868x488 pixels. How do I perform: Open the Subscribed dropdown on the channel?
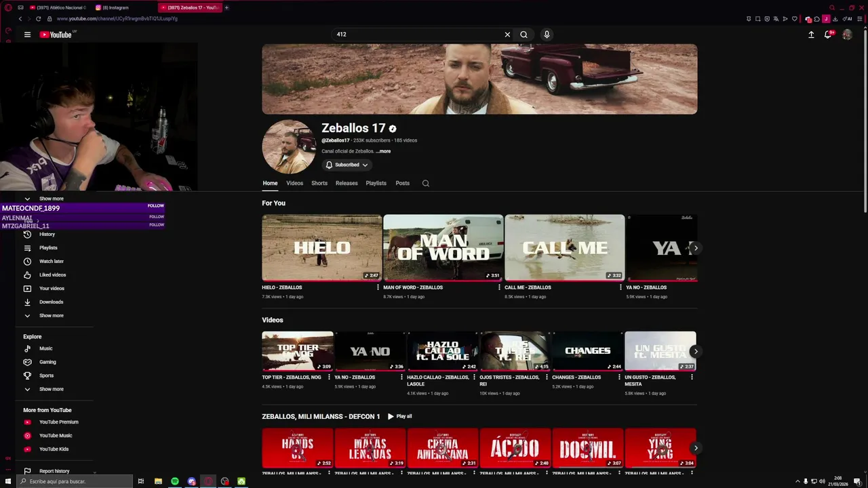[347, 165]
